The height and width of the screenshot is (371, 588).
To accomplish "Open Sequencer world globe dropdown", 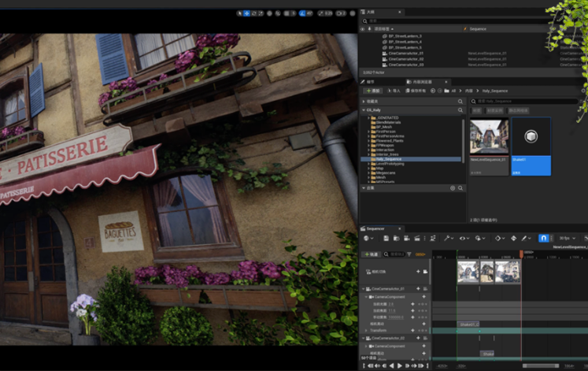I will pos(368,238).
